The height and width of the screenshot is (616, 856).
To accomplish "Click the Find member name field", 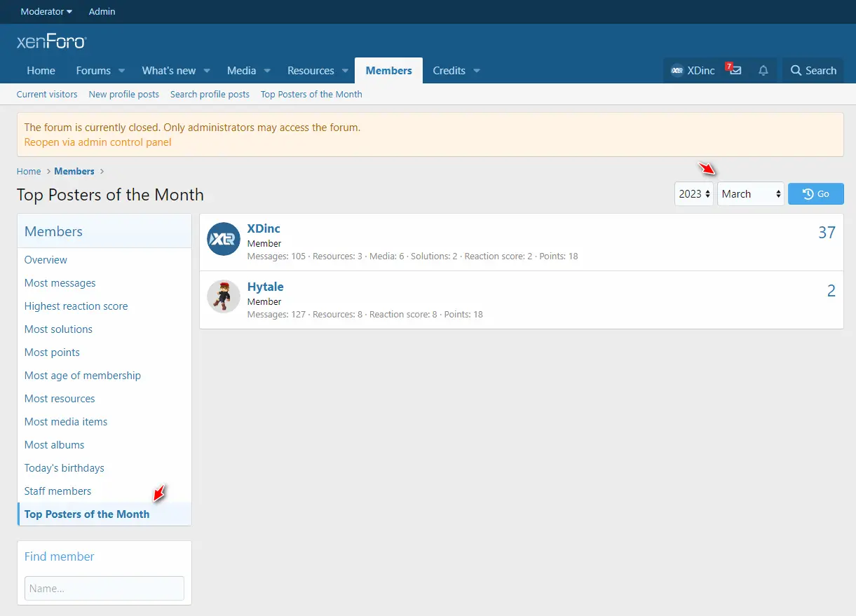I will coord(104,589).
